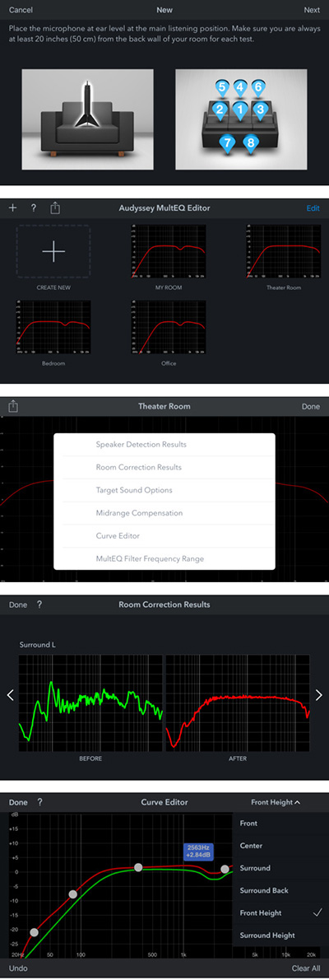
Task: Open the Theater Room calibration thumbnail
Action: coord(284,252)
